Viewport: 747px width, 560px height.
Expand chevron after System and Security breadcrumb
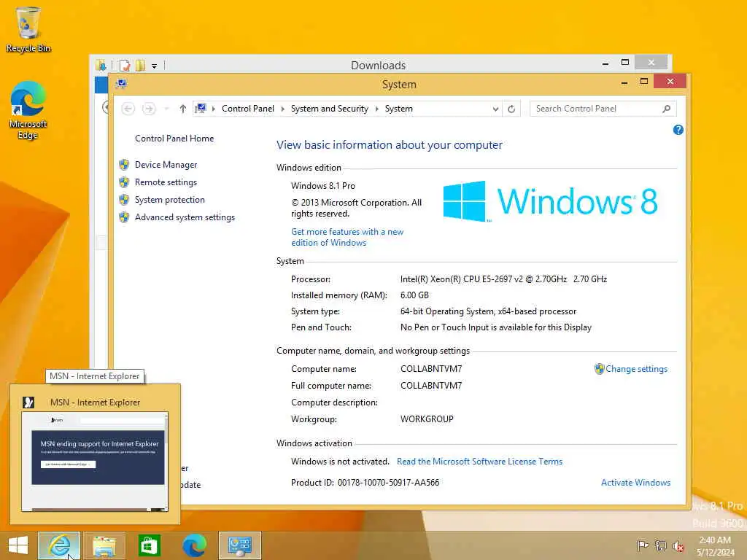377,109
